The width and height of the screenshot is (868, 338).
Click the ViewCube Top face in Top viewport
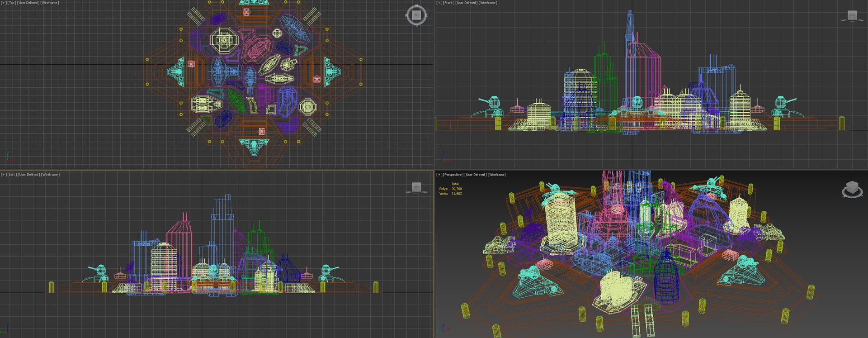tap(416, 15)
